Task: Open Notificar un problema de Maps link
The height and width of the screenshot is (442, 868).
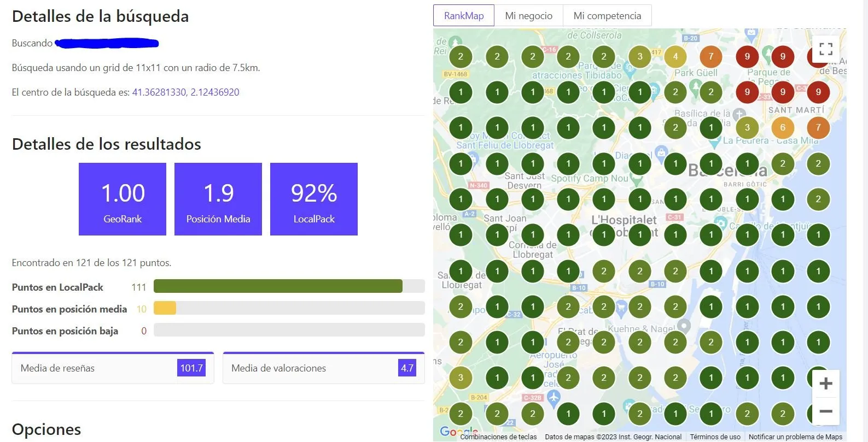Action: pyautogui.click(x=795, y=437)
